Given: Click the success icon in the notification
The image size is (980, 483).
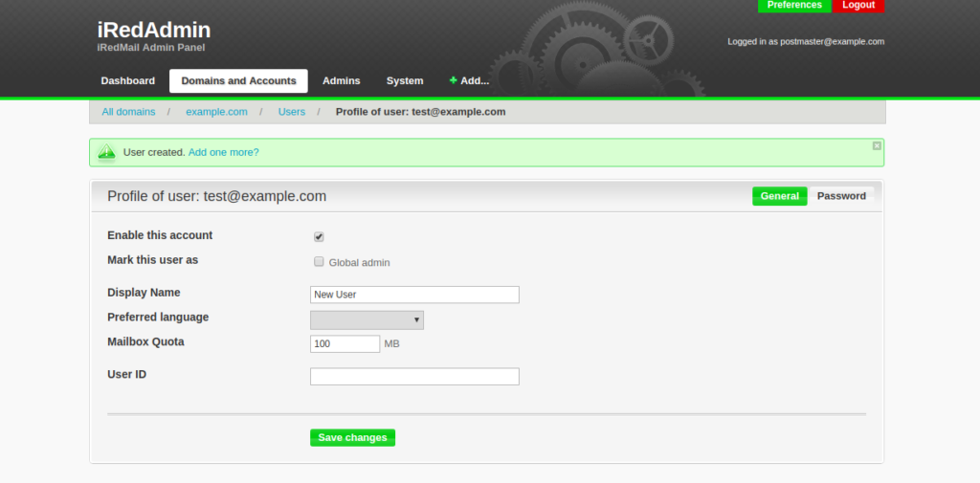Looking at the screenshot, I should [106, 152].
